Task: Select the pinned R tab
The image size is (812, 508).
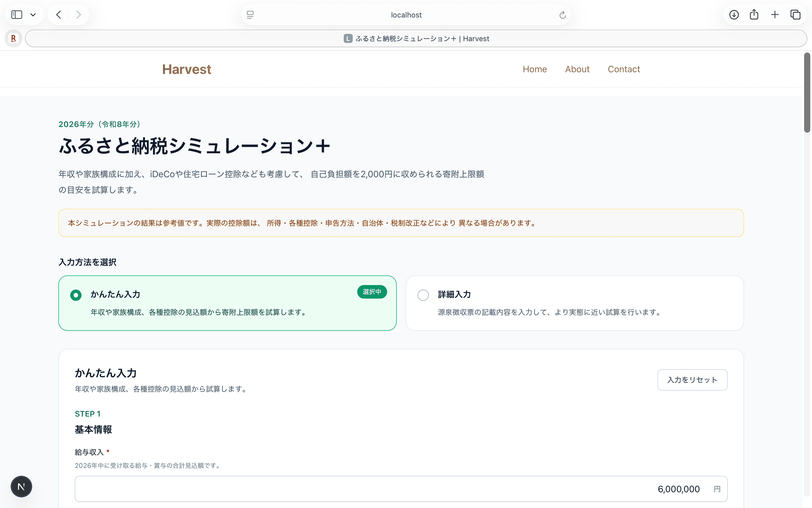Action: (14, 38)
